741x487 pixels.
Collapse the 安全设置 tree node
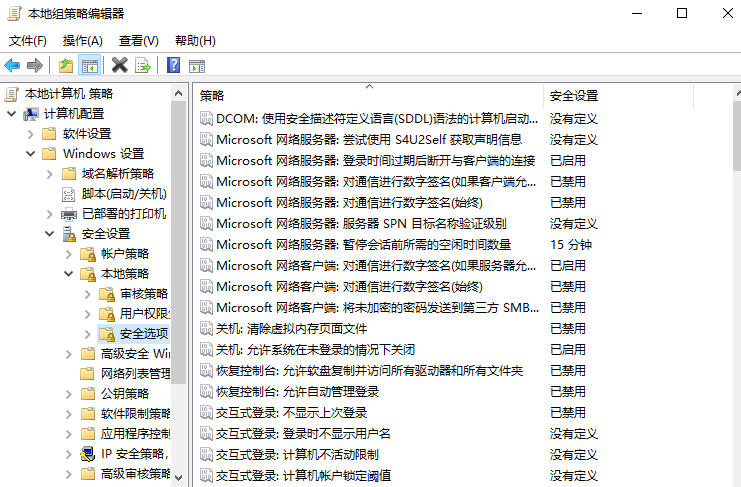(x=50, y=234)
